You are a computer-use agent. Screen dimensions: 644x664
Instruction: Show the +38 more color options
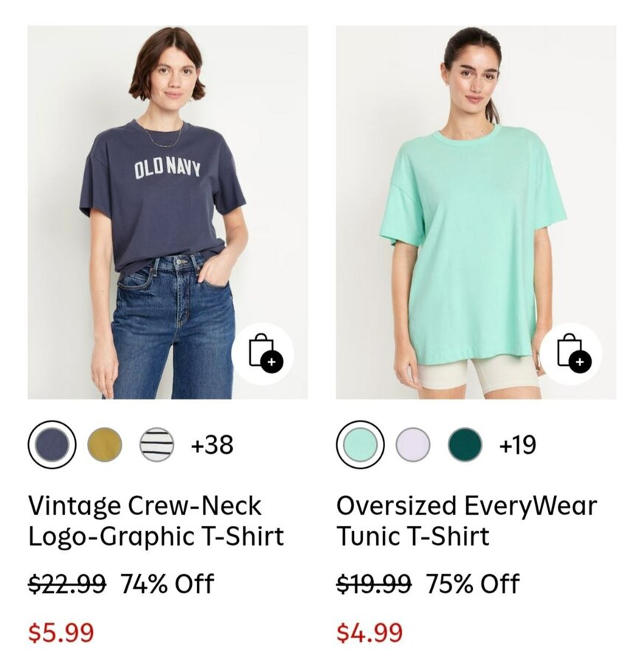[212, 446]
